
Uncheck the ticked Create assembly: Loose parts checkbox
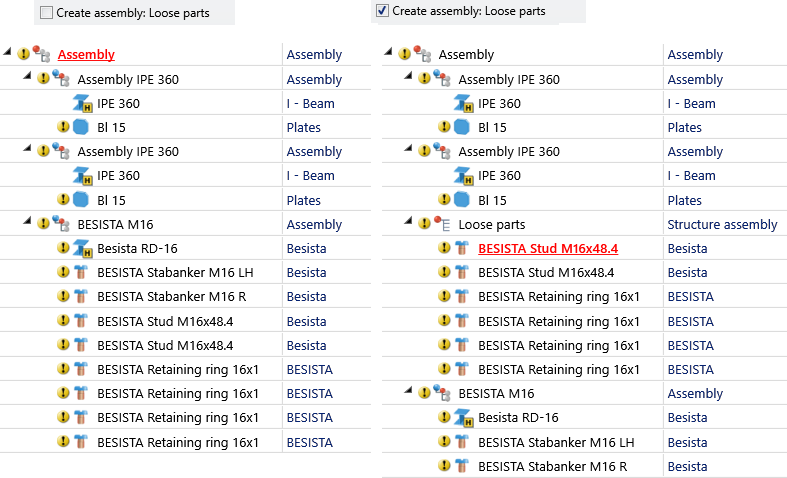coord(382,11)
